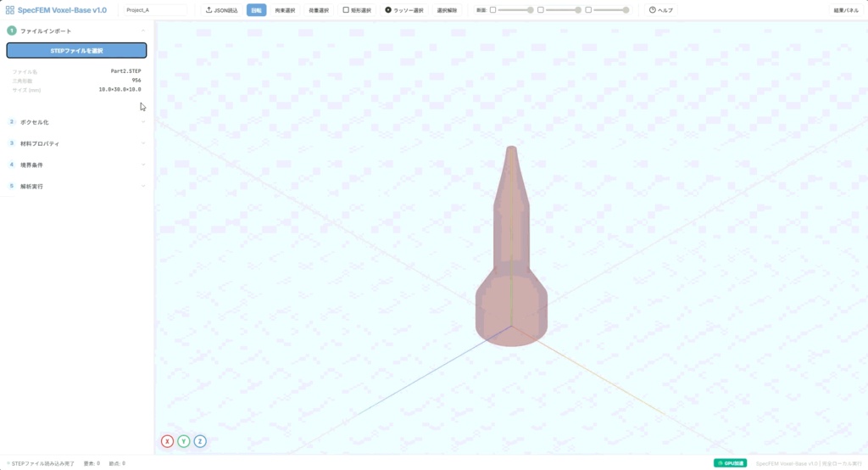Open the ヘルプ help button
The image size is (868, 470).
[x=661, y=10]
